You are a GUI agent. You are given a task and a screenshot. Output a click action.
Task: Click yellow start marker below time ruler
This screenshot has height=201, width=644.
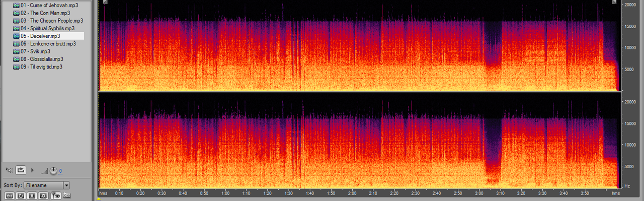coord(99,198)
